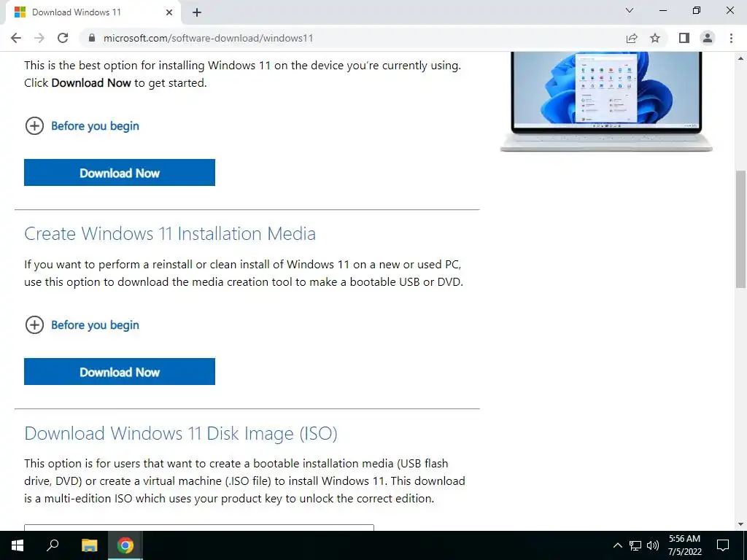
Task: Click the page vertical scrollbar thumb
Action: [x=740, y=229]
